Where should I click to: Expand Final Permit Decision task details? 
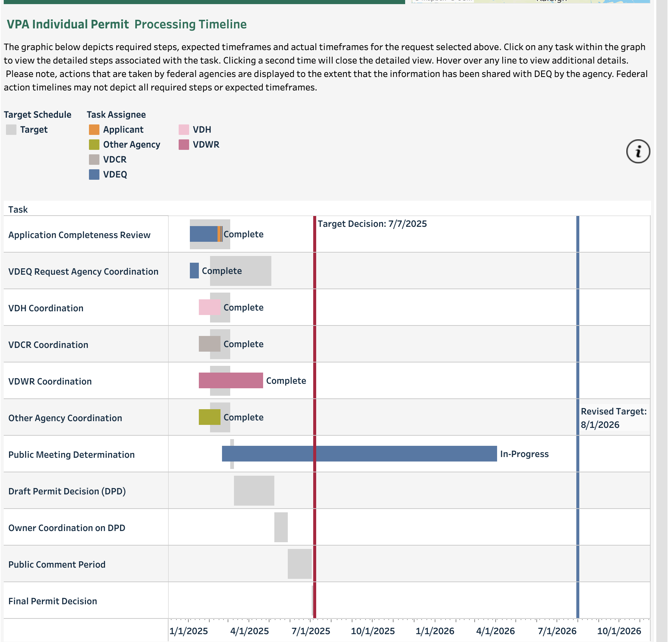tap(312, 601)
